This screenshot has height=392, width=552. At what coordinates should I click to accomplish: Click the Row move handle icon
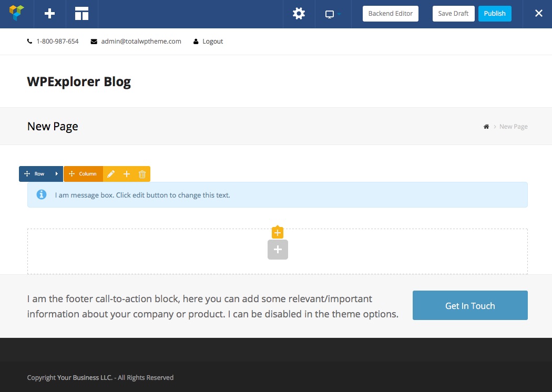pyautogui.click(x=27, y=174)
